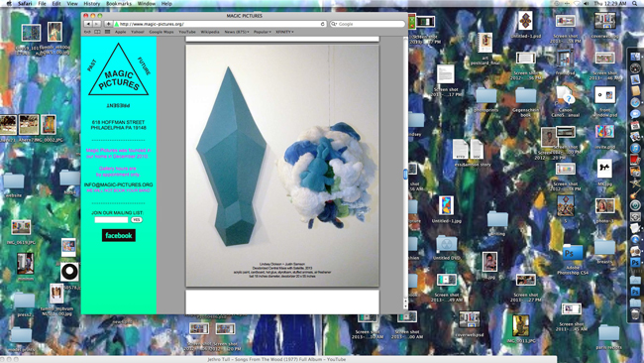Click the FUTURE link beside the logo
Screen dimensions: 644x363
144,65
